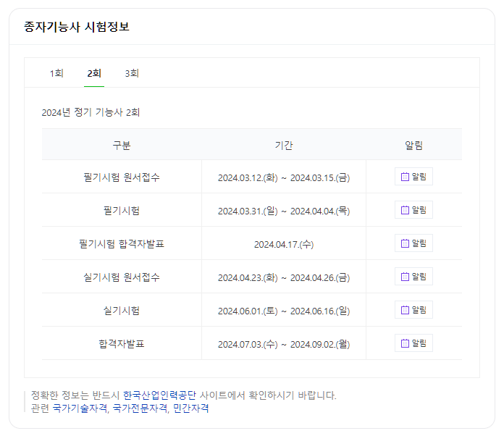
Task: Click calendar icon for 실기시험 원서접수 row
Action: (x=406, y=277)
